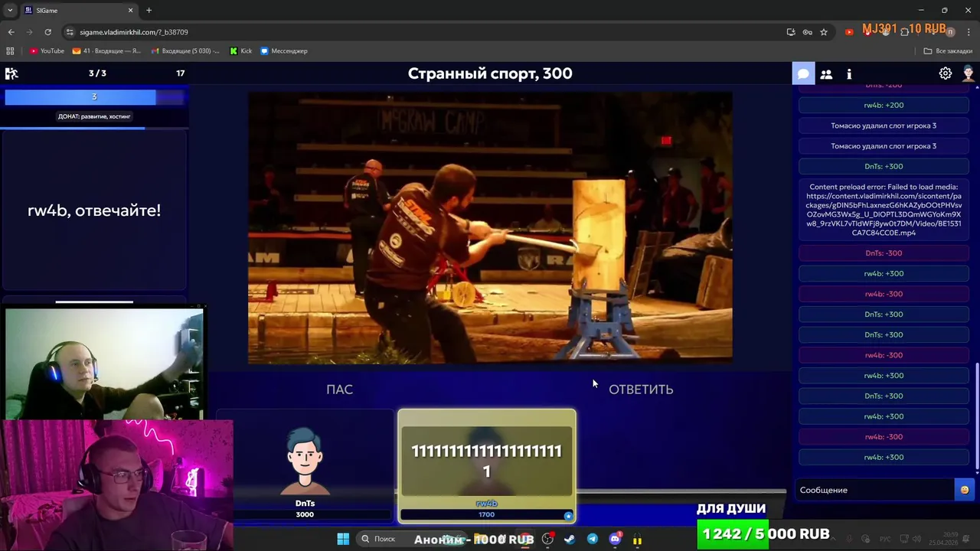Click the 'DnTs: -300' chat entry
This screenshot has height=551, width=980.
(x=884, y=253)
